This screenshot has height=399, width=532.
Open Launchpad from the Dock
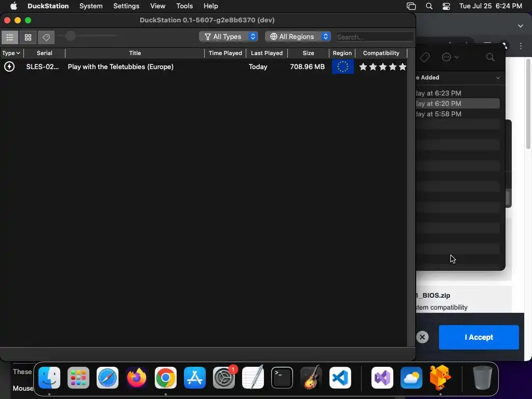tap(78, 378)
